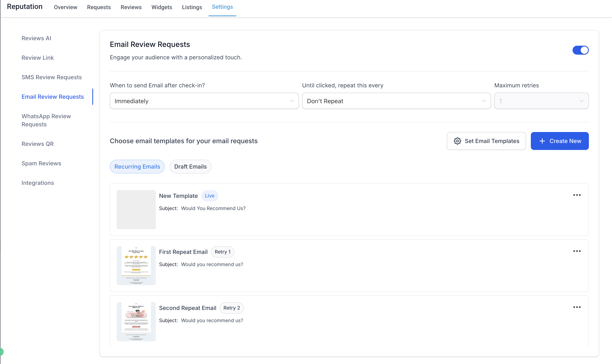The height and width of the screenshot is (364, 612).
Task: Select the Recurring Emails tab
Action: coord(137,167)
